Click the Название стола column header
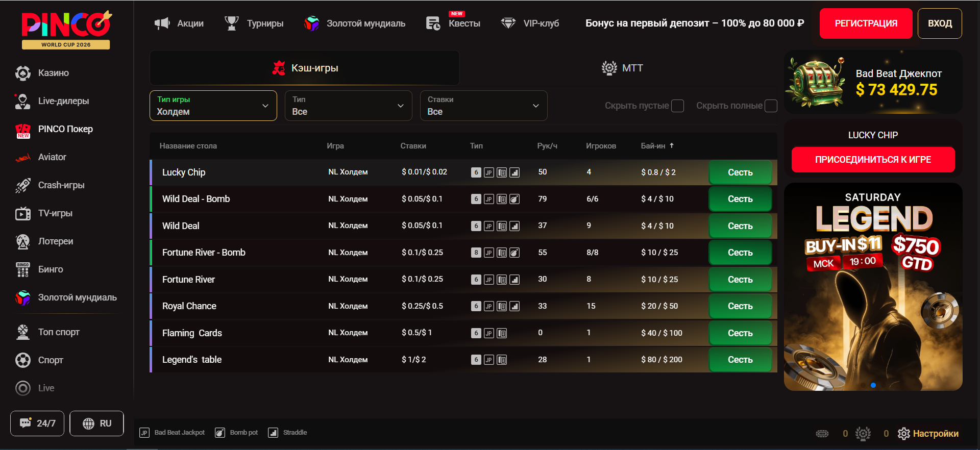 click(x=188, y=146)
